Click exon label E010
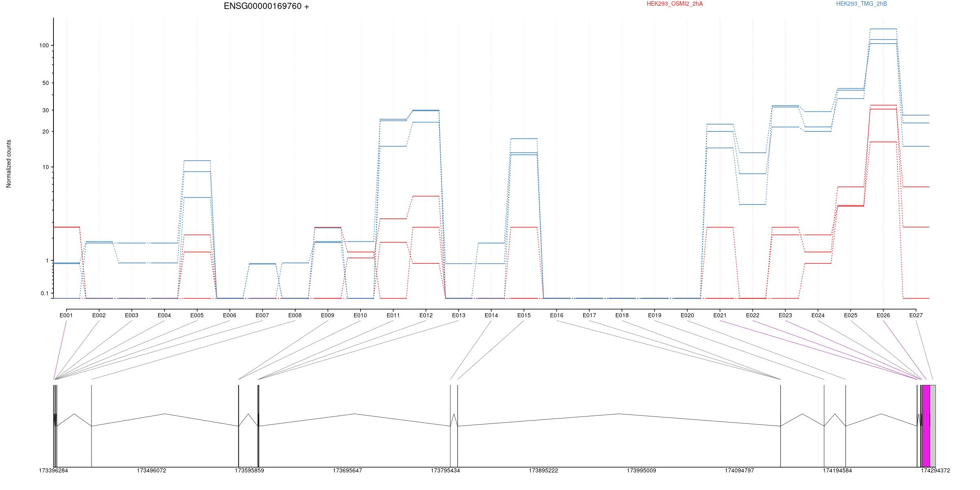Image resolution: width=980 pixels, height=490 pixels. (360, 315)
